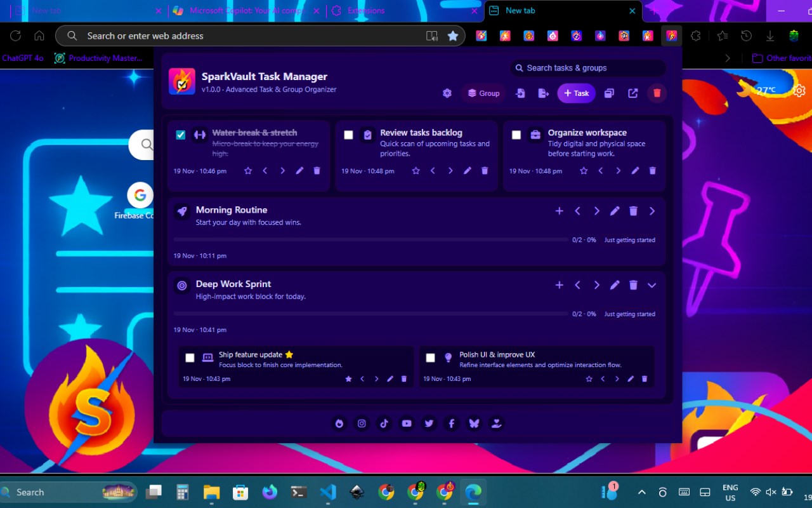Star the Review tasks backlog task
The height and width of the screenshot is (508, 812).
416,171
